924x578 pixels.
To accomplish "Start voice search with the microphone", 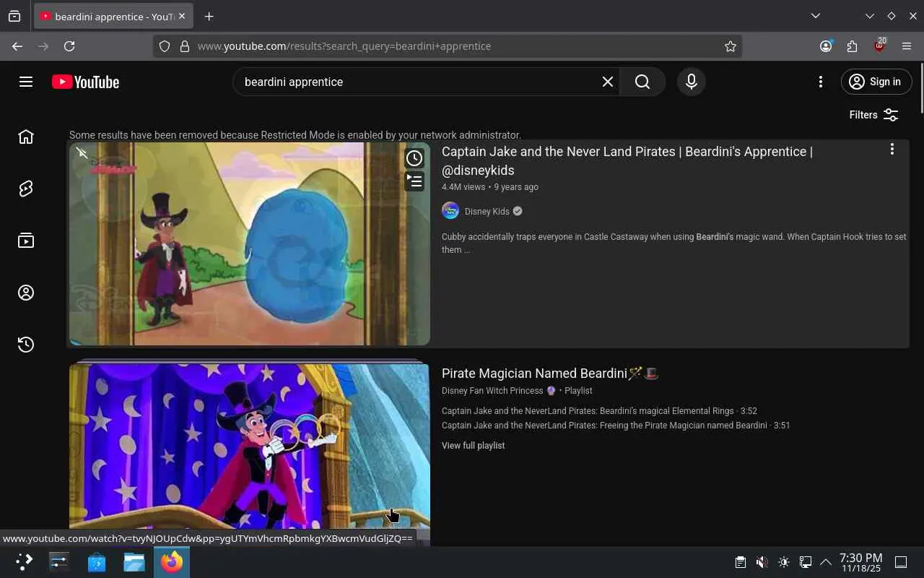I will [x=691, y=82].
